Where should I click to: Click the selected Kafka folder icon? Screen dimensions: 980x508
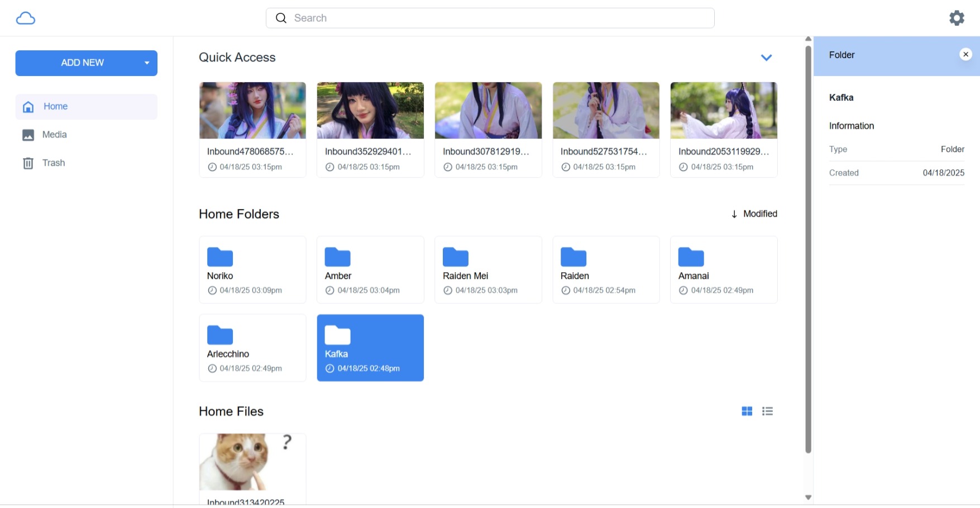click(338, 335)
